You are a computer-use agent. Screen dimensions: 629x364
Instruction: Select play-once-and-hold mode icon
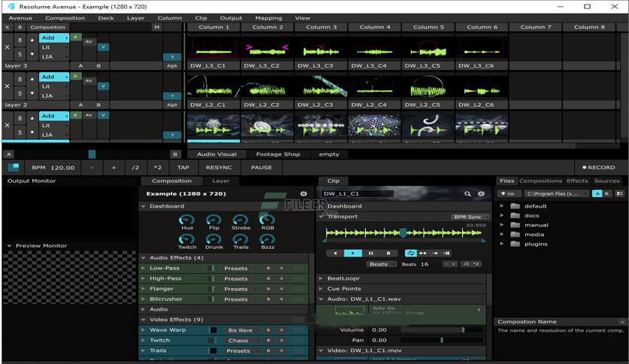(x=446, y=253)
